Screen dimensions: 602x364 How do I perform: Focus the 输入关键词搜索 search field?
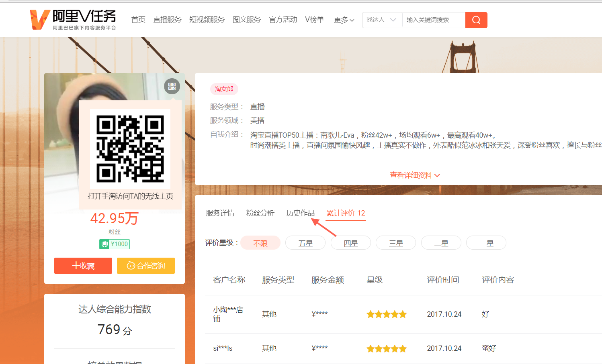tap(434, 20)
